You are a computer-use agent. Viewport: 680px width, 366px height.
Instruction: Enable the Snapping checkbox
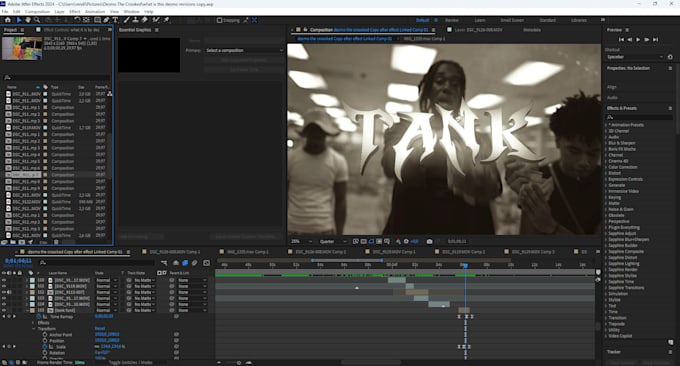pyautogui.click(x=219, y=20)
